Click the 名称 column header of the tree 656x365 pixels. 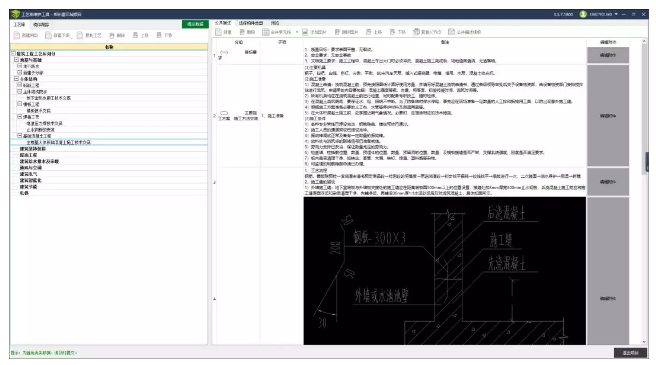pyautogui.click(x=109, y=47)
